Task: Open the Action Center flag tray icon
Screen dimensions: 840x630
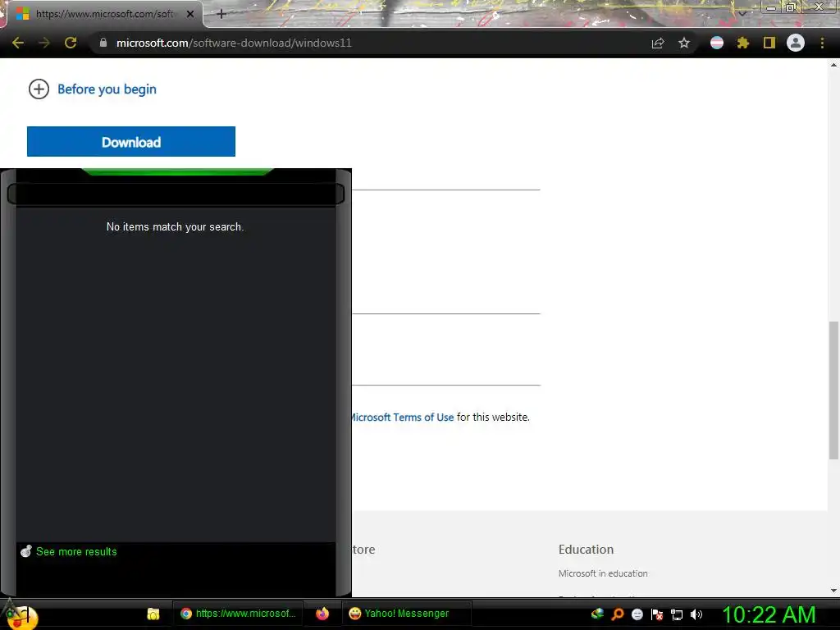Action: 657,614
